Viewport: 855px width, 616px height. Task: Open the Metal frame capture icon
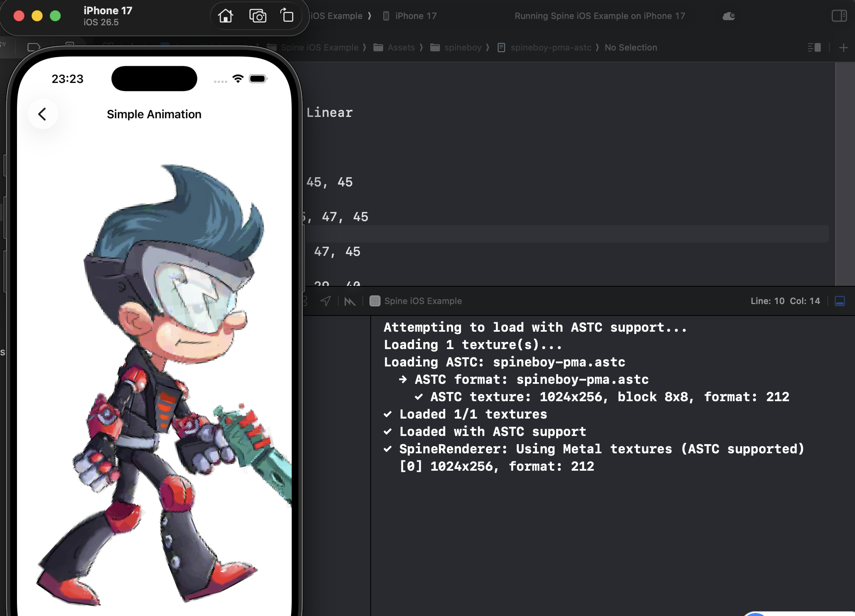(x=350, y=302)
